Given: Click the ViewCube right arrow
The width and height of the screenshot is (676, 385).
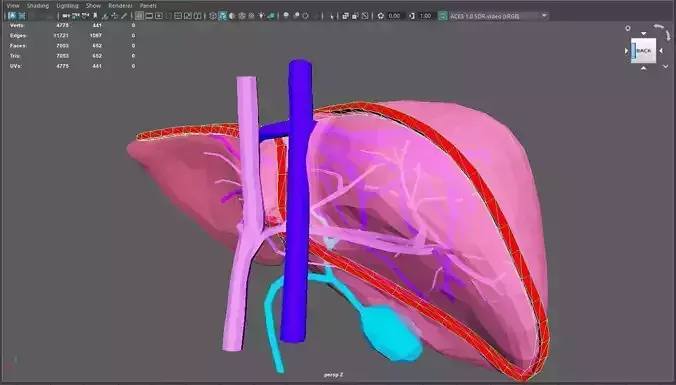Looking at the screenshot, I should [x=661, y=50].
